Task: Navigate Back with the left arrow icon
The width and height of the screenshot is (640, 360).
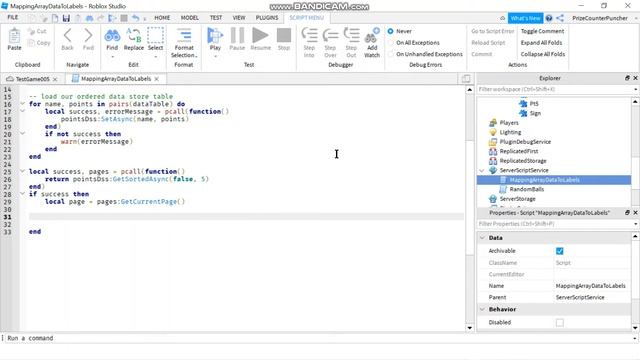Action: click(67, 36)
